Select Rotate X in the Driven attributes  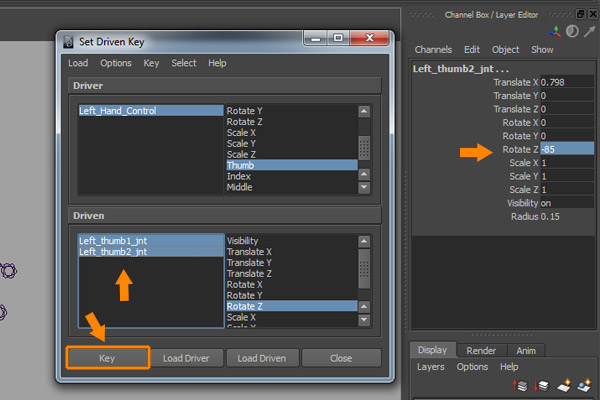click(x=292, y=284)
